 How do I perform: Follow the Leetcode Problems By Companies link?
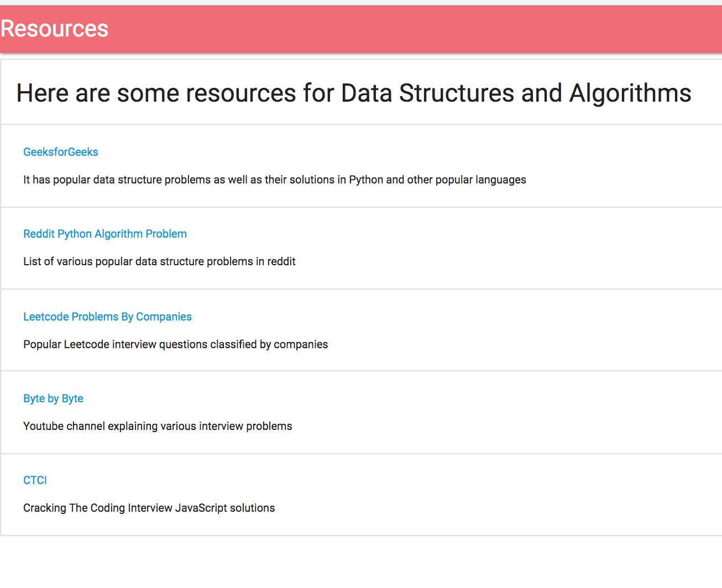click(107, 317)
